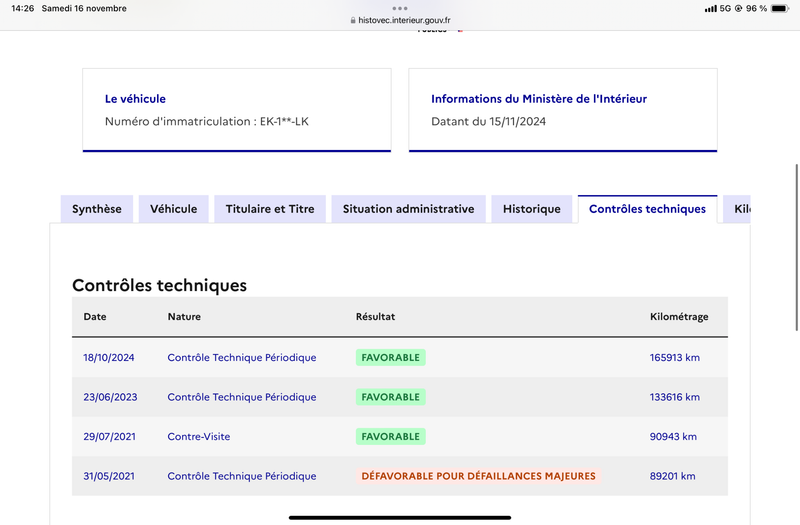Click the 90943 km value
This screenshot has width=800, height=525.
[x=673, y=437]
